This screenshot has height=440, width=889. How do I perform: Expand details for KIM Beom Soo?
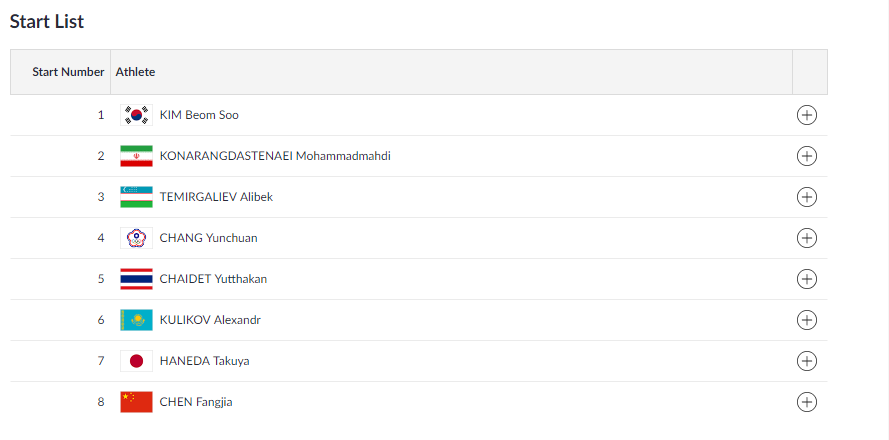click(806, 115)
